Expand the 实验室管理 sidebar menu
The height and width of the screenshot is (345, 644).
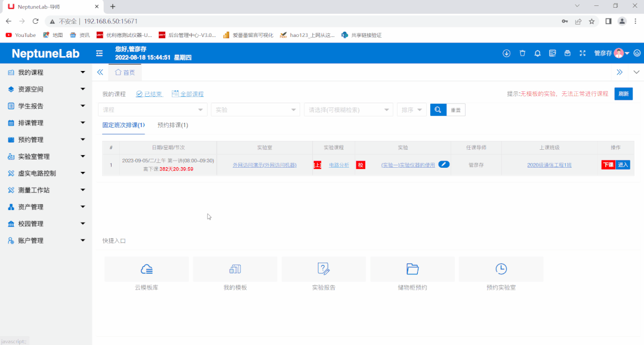(46, 156)
